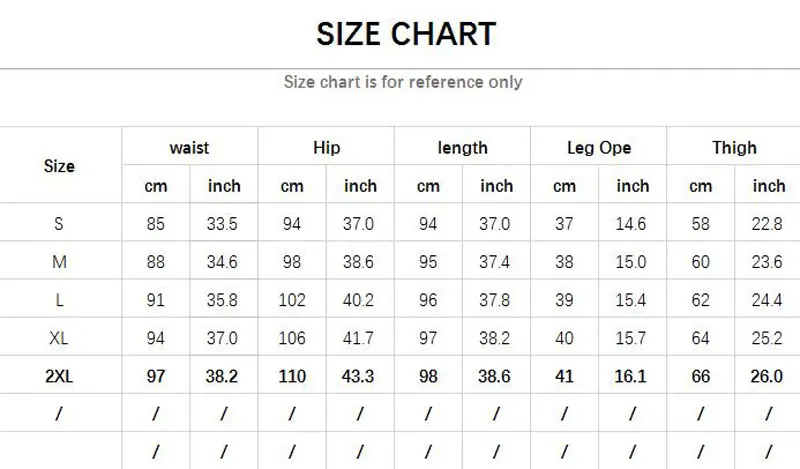The image size is (800, 469).
Task: Click the 'length' column header
Action: coord(462,148)
